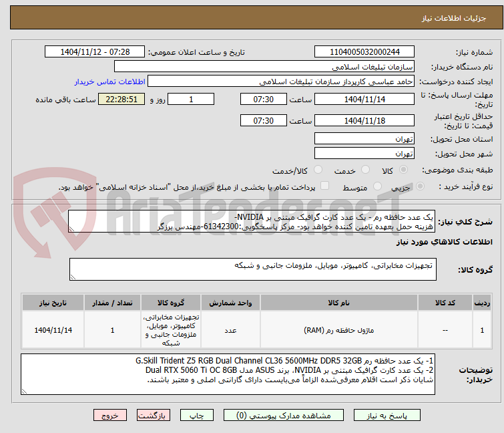Viewport: 504px width, 433px height.
Task: Click the row group cell تجهیزات مخابراتی
Action: [x=171, y=330]
